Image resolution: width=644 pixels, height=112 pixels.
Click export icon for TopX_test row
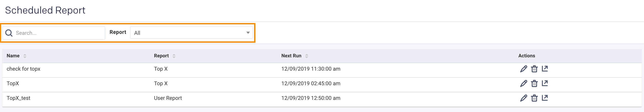point(545,98)
